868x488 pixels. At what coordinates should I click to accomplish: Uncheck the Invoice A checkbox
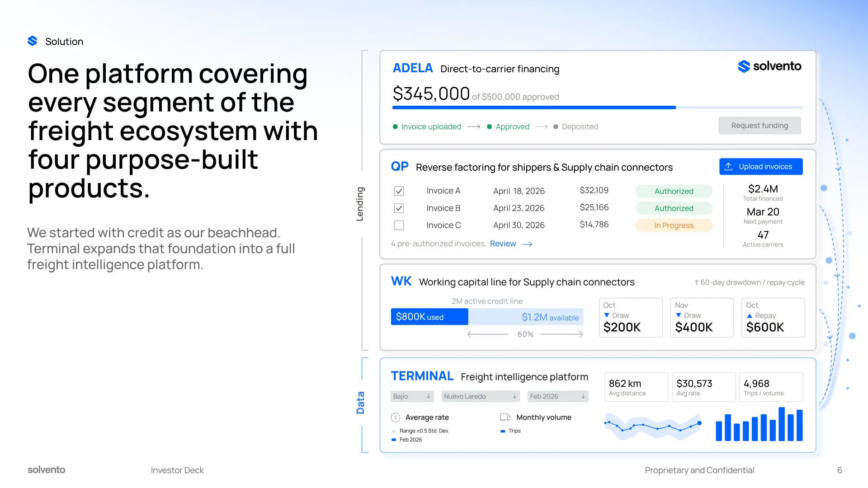pyautogui.click(x=399, y=191)
